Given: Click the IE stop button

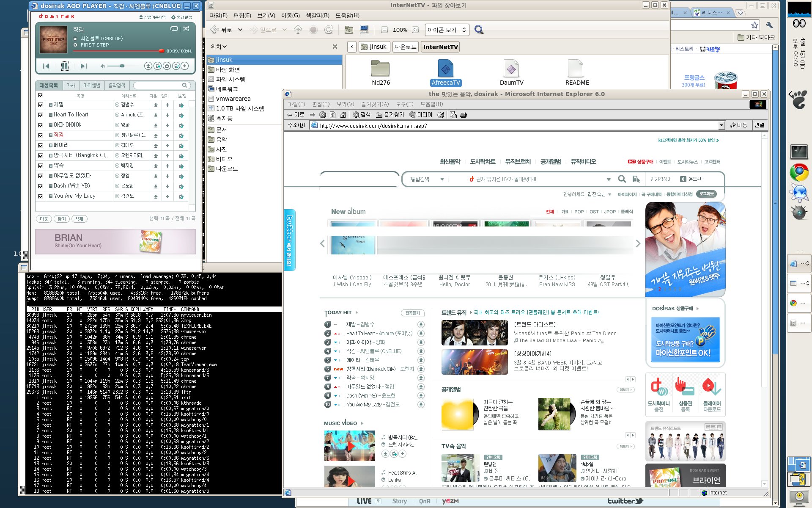Looking at the screenshot, I should (322, 115).
